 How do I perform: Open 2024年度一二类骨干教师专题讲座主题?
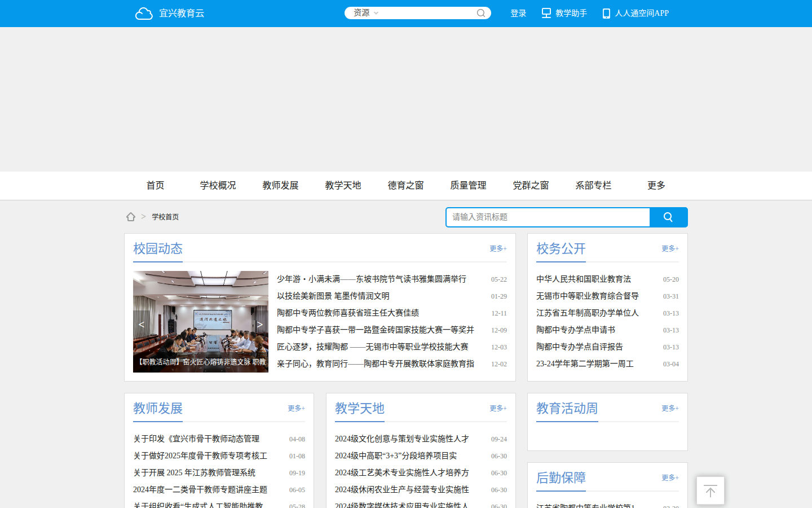click(200, 490)
